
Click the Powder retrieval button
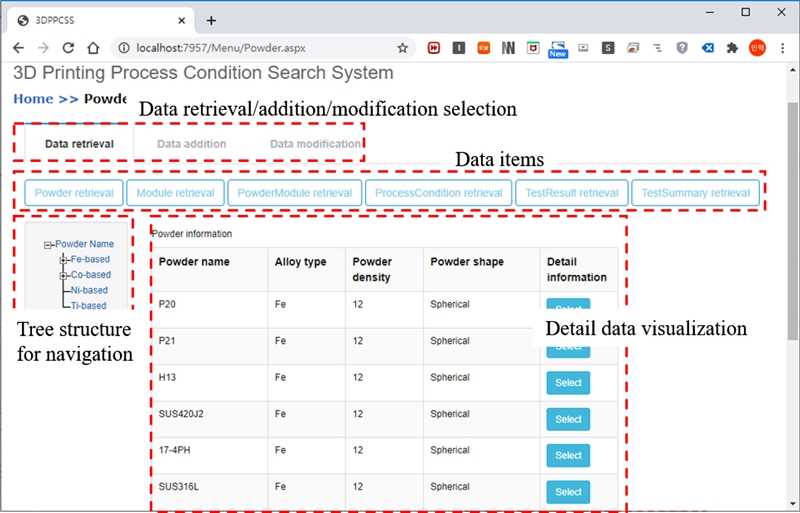point(73,193)
